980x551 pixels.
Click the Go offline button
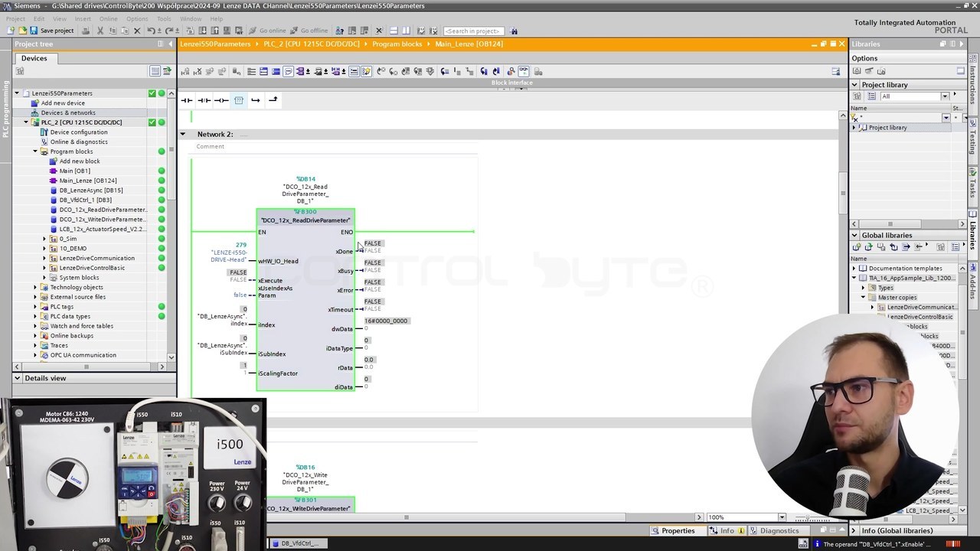click(308, 31)
